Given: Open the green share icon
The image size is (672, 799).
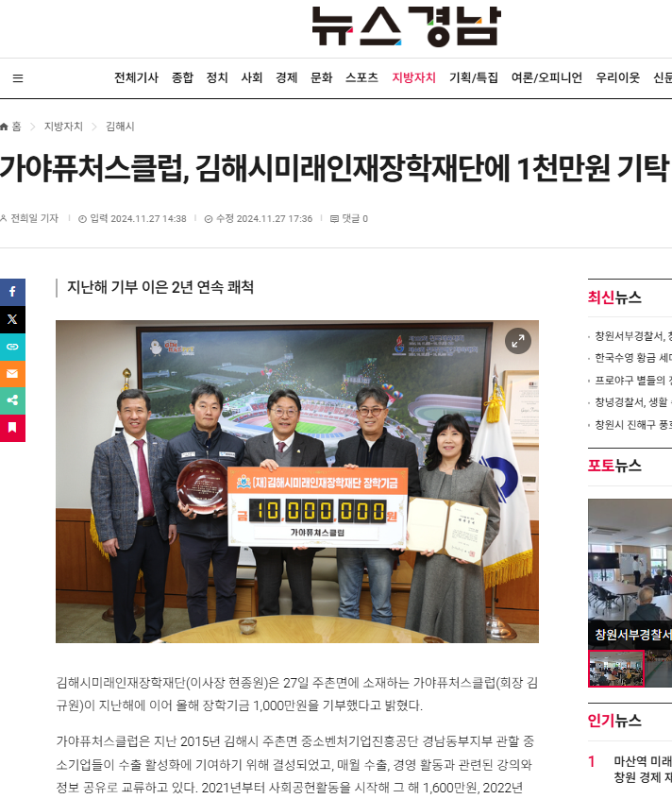Looking at the screenshot, I should pyautogui.click(x=12, y=400).
